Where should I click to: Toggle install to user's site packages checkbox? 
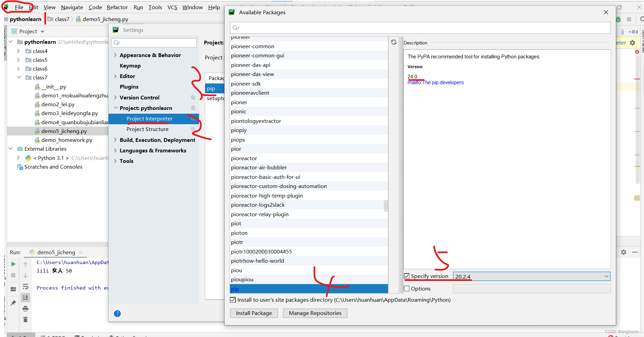pos(233,300)
